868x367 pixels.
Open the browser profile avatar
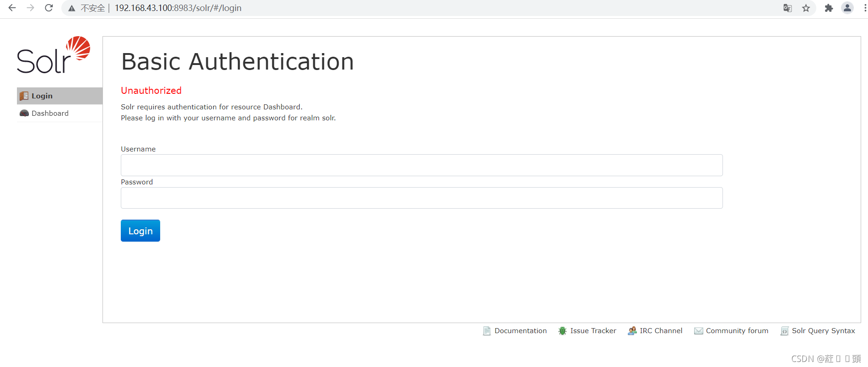(x=847, y=8)
